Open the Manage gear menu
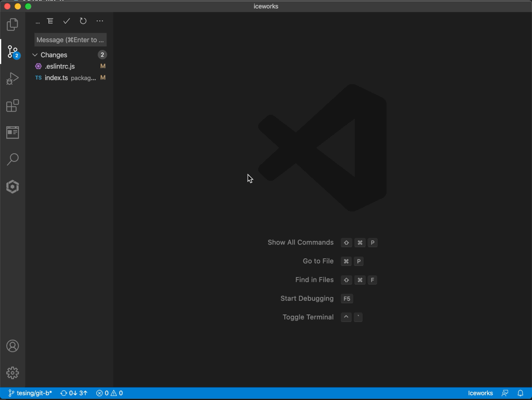Image resolution: width=532 pixels, height=400 pixels. [x=12, y=372]
